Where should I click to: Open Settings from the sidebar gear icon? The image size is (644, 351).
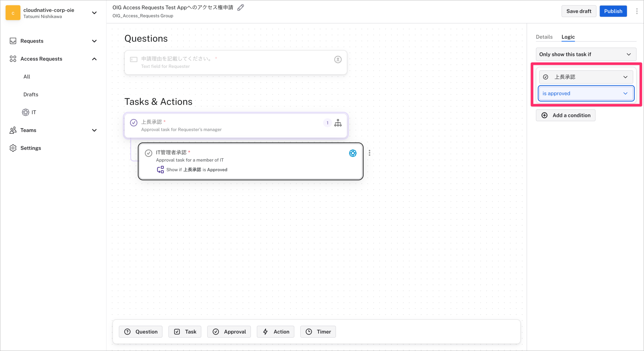click(x=13, y=148)
